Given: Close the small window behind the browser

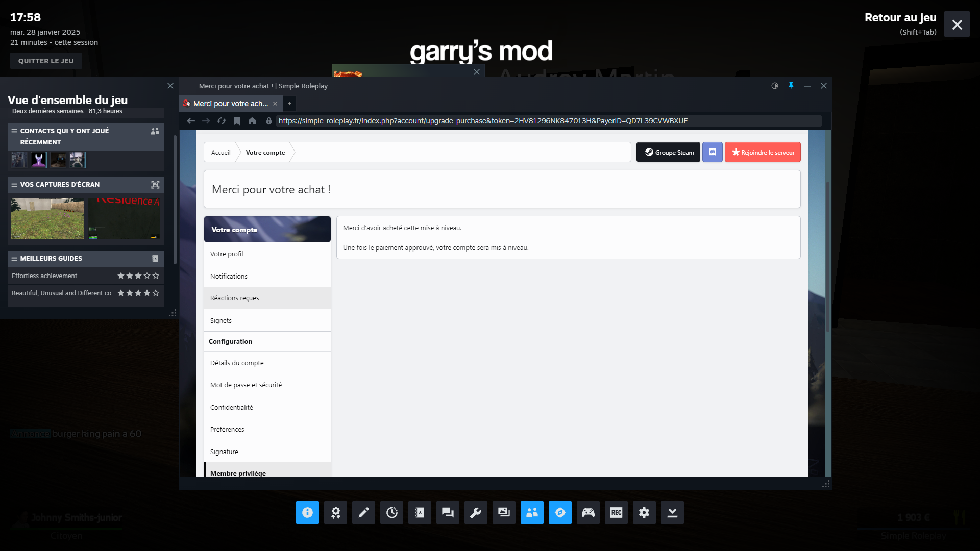Looking at the screenshot, I should (477, 72).
